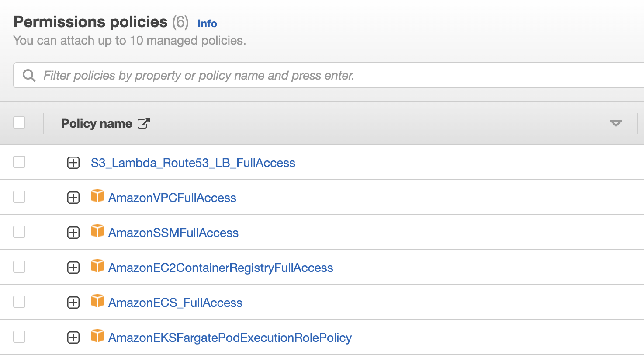
Task: Open the AmazonVPCFullAccess policy link
Action: (172, 198)
